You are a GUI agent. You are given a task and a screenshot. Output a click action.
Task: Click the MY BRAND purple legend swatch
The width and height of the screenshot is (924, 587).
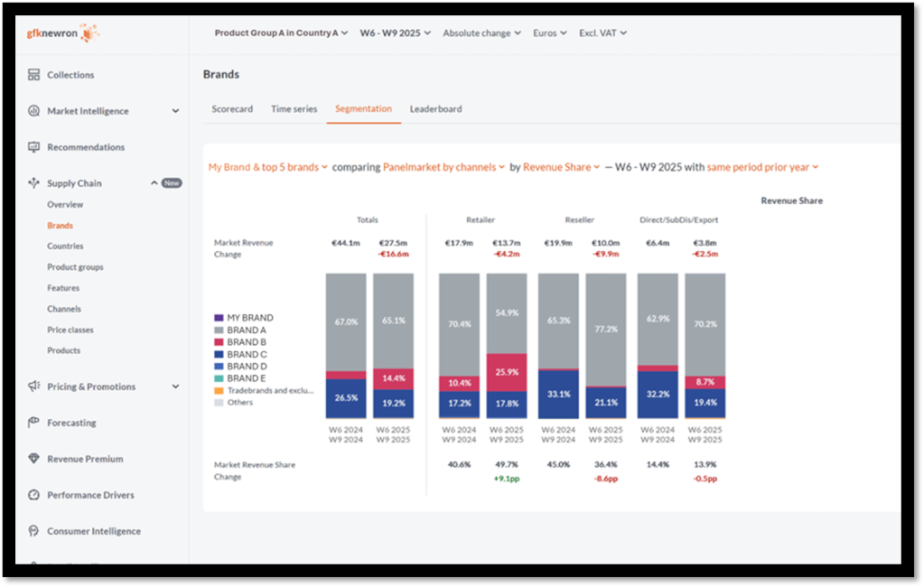tap(219, 318)
